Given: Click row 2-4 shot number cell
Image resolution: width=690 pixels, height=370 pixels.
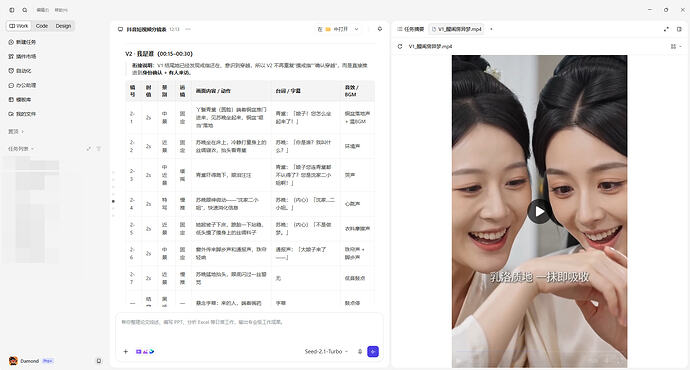Looking at the screenshot, I should tap(132, 204).
